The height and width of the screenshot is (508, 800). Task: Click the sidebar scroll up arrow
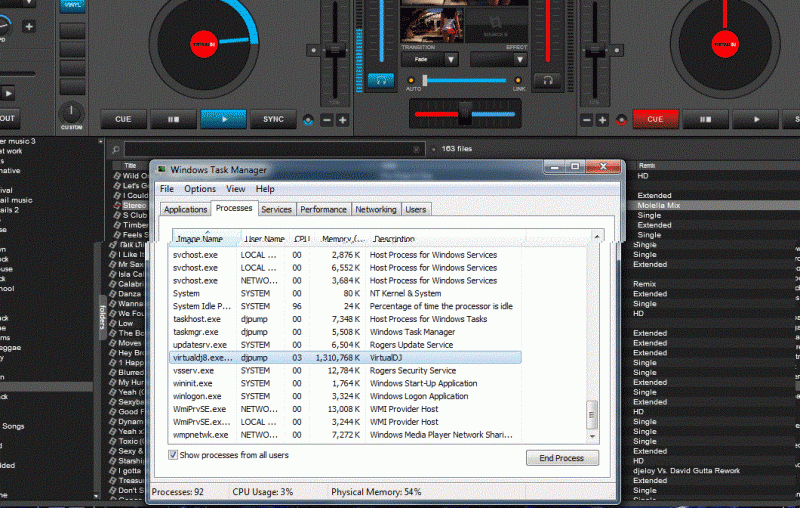pyautogui.click(x=101, y=141)
